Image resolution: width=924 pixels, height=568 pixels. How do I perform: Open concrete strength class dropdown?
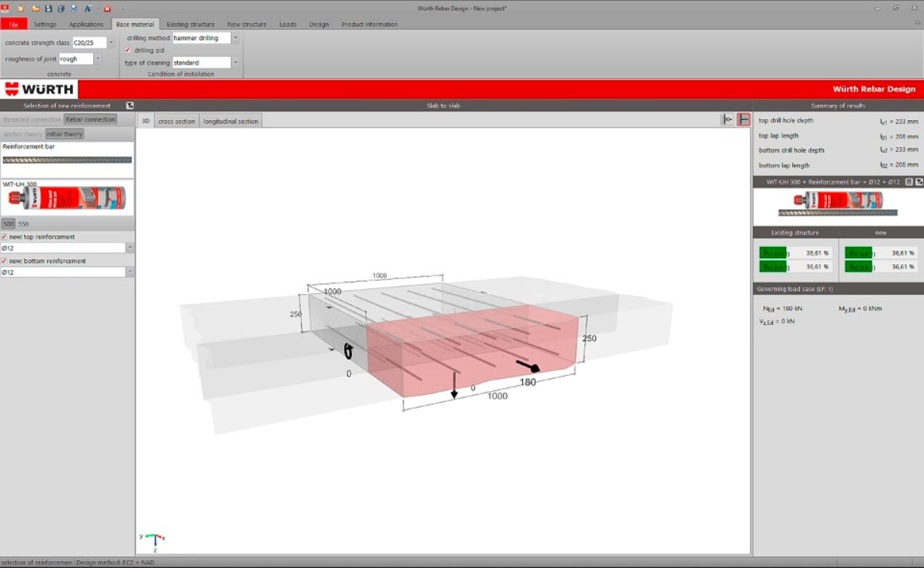[111, 43]
